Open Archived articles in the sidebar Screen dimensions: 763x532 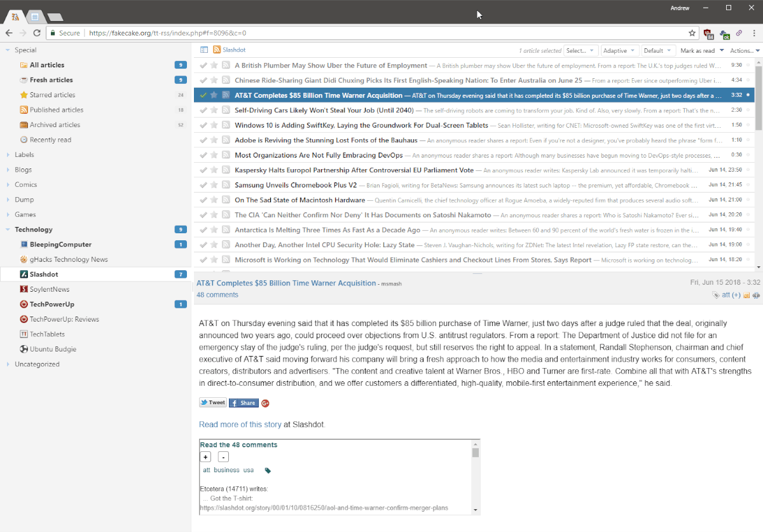(x=55, y=125)
